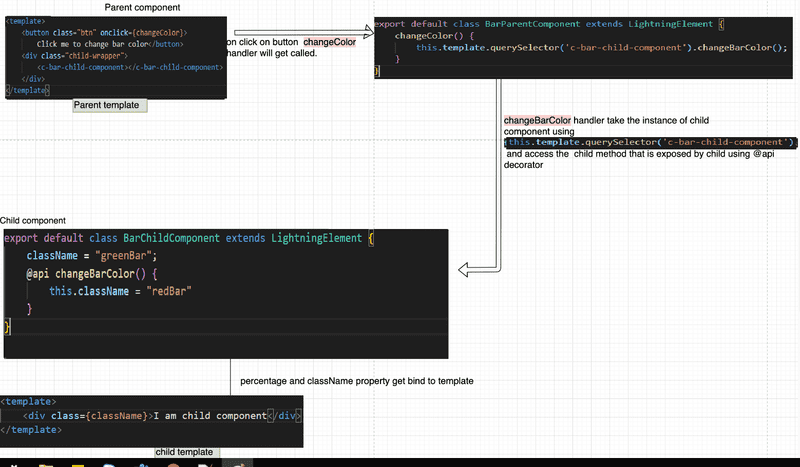Click the "Child component" heading label
The width and height of the screenshot is (800, 467).
(33, 220)
